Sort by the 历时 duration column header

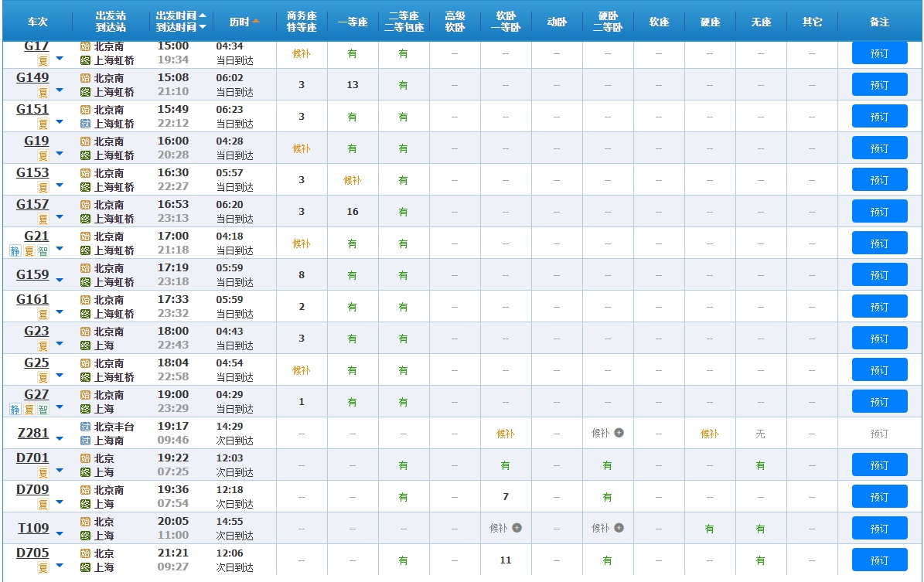click(x=244, y=22)
